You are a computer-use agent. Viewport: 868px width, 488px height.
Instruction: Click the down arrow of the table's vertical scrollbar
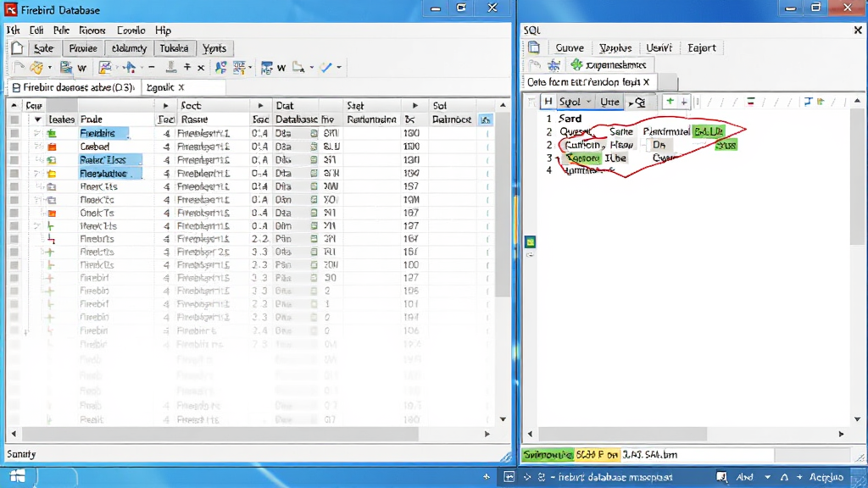coord(503,419)
